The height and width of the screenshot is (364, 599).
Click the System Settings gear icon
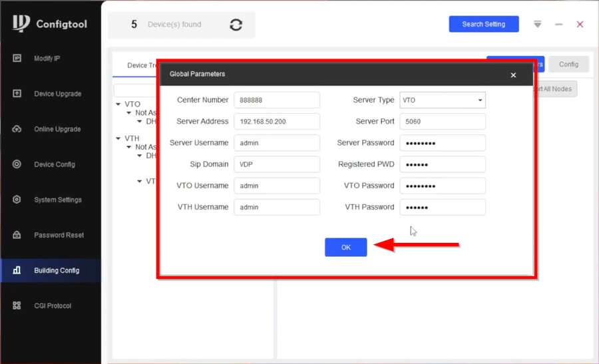tap(17, 200)
